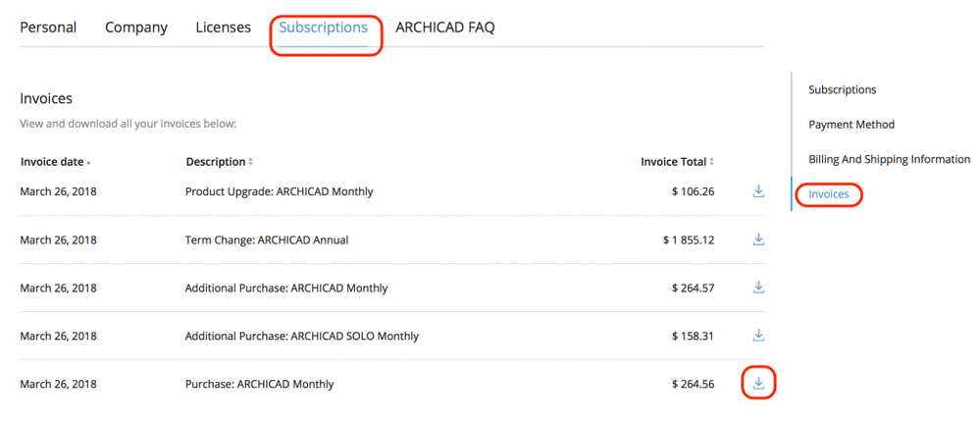Go to Payment Method section
Screen dimensions: 980x426
pos(851,125)
